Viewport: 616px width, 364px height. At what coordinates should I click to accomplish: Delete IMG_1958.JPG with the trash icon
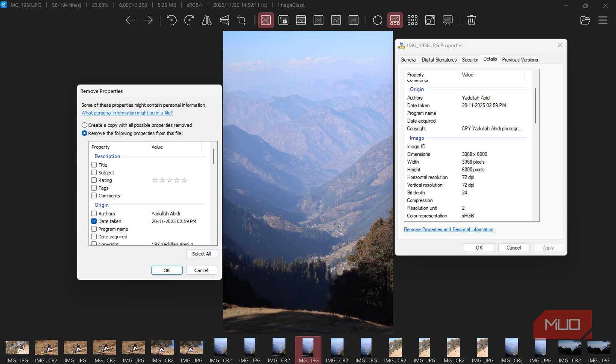[x=472, y=20]
